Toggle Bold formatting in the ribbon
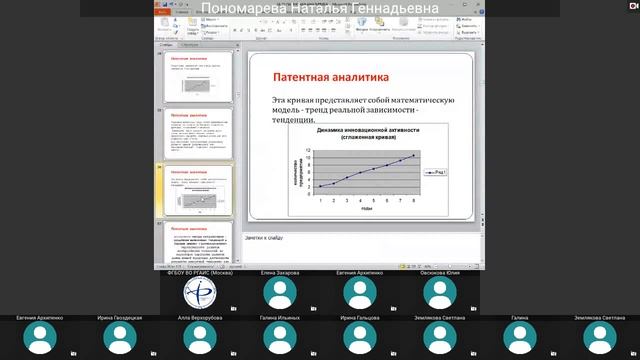This screenshot has height=360, width=640. point(235,30)
